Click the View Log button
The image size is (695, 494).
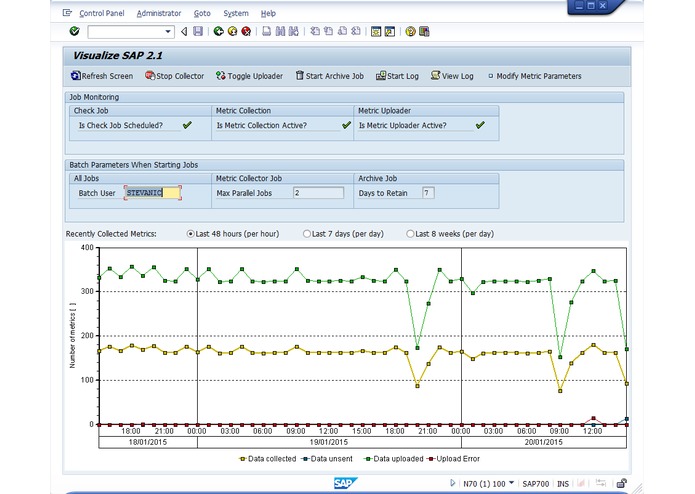click(452, 76)
